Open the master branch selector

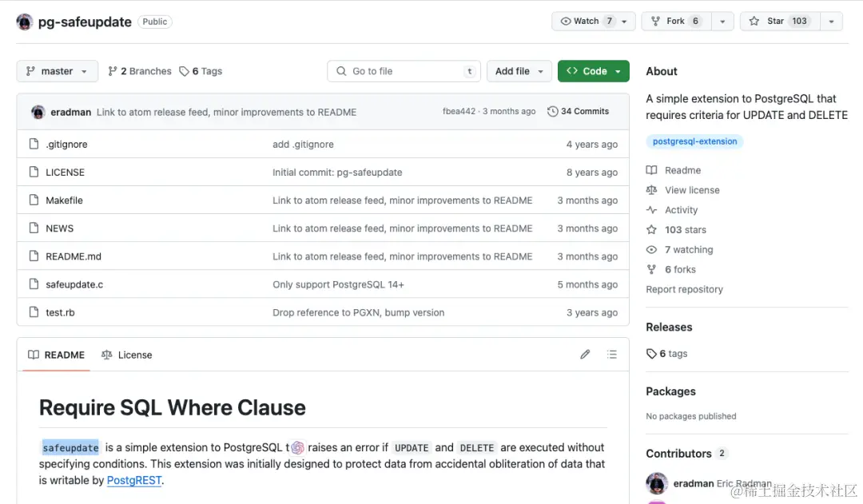[x=58, y=71]
